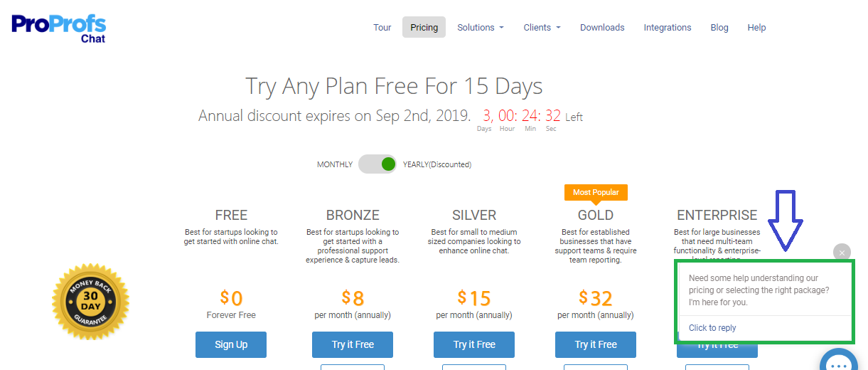This screenshot has width=868, height=370.
Task: Click the ProProfs Chat logo
Action: pyautogui.click(x=58, y=28)
